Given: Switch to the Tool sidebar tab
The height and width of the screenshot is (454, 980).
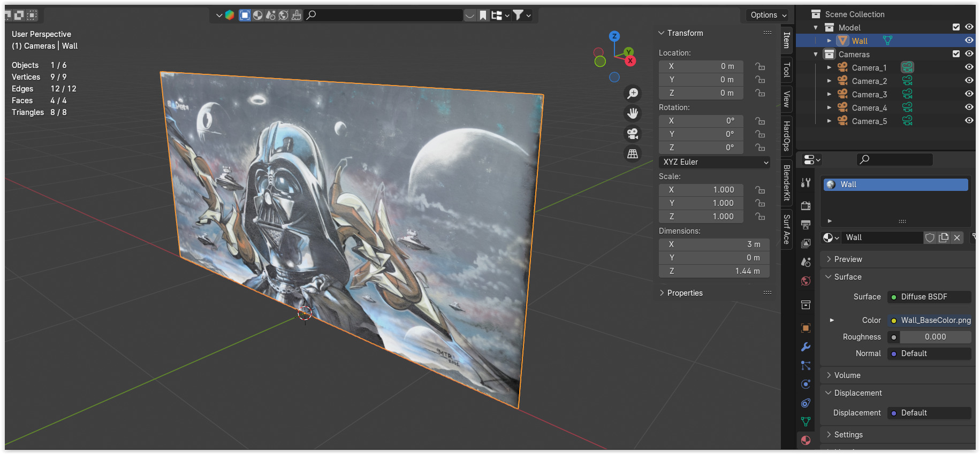Looking at the screenshot, I should pyautogui.click(x=787, y=70).
